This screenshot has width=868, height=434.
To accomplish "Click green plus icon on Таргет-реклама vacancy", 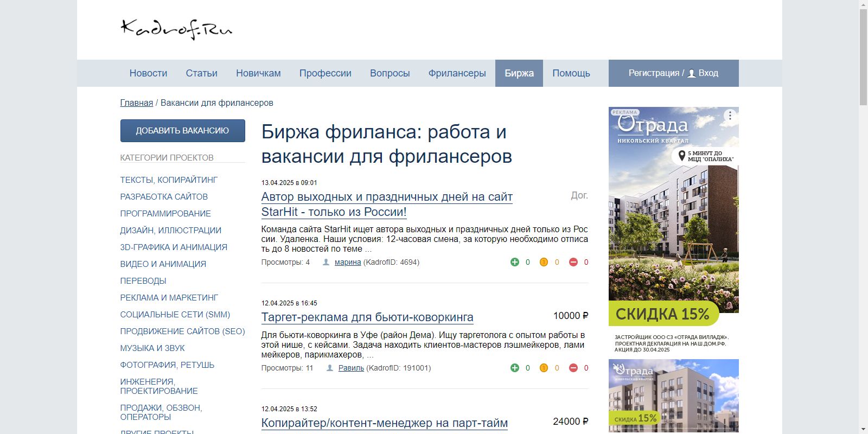I will pyautogui.click(x=515, y=368).
